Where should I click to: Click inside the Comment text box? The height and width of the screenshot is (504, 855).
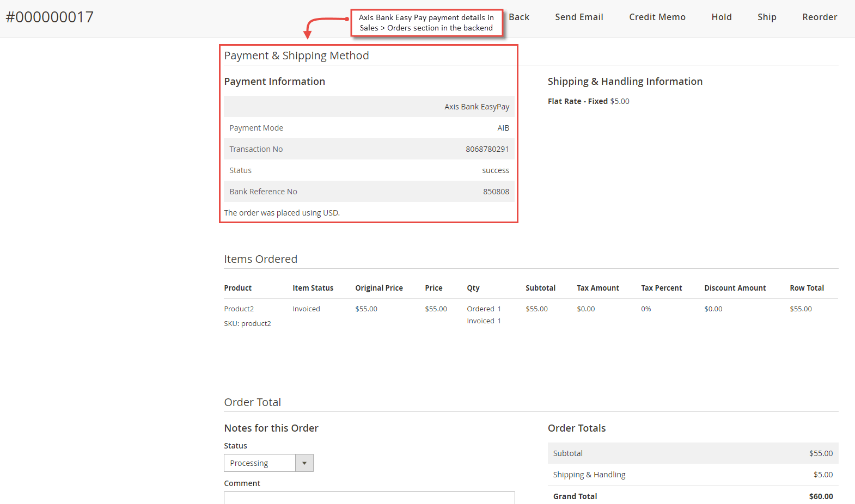tap(369, 497)
